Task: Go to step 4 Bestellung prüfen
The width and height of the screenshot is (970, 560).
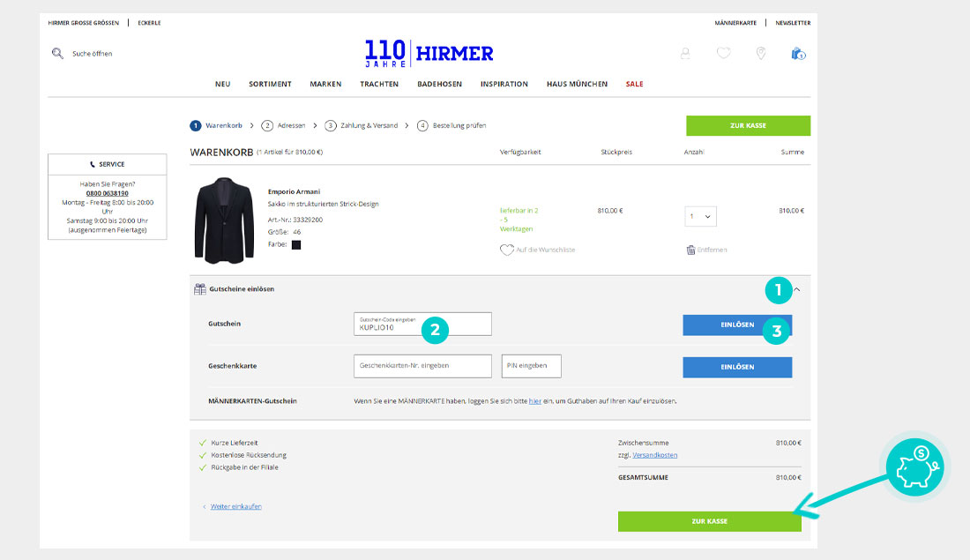Action: click(451, 125)
